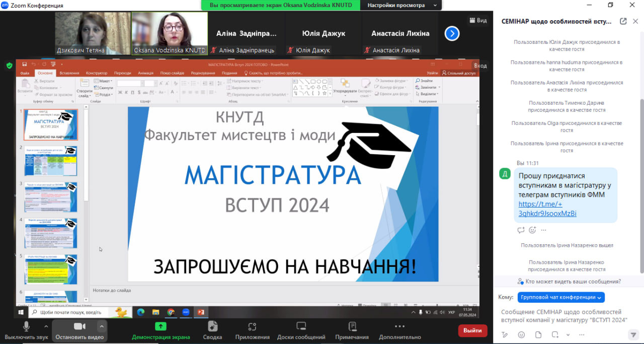This screenshot has height=344, width=644.
Task: Click the Створити слайд new slide button
Action: [x=84, y=88]
